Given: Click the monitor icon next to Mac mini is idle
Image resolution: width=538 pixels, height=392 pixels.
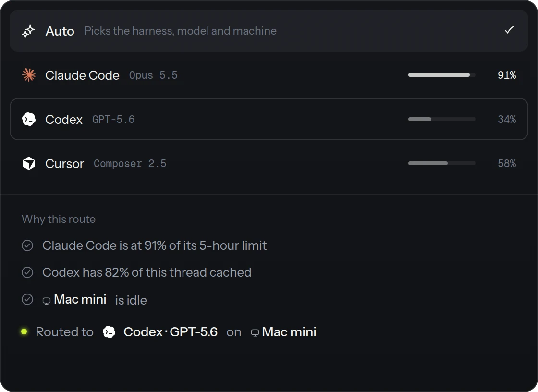Looking at the screenshot, I should coord(47,301).
